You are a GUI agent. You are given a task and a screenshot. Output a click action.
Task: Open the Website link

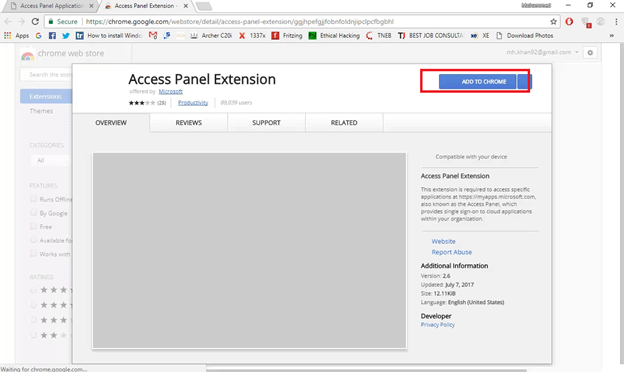click(443, 241)
